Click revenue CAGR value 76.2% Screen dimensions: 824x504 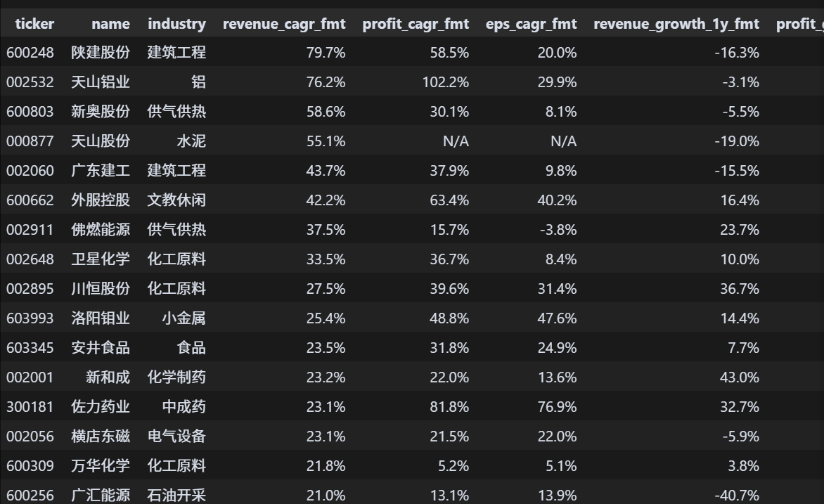coord(326,82)
